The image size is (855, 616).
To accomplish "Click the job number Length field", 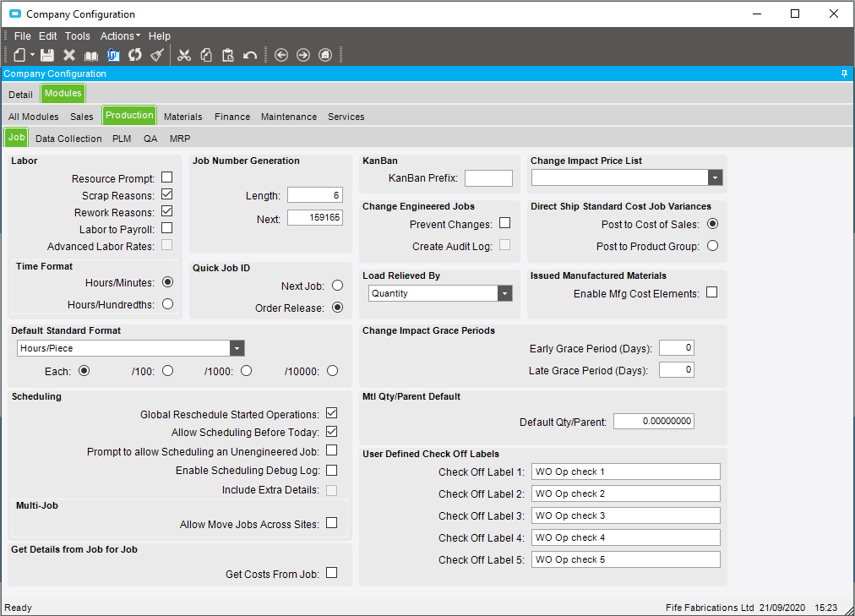I will pos(315,195).
